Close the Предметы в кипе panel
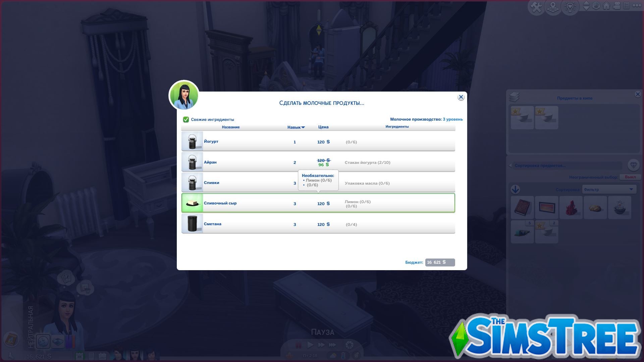The height and width of the screenshot is (362, 644). click(x=638, y=95)
